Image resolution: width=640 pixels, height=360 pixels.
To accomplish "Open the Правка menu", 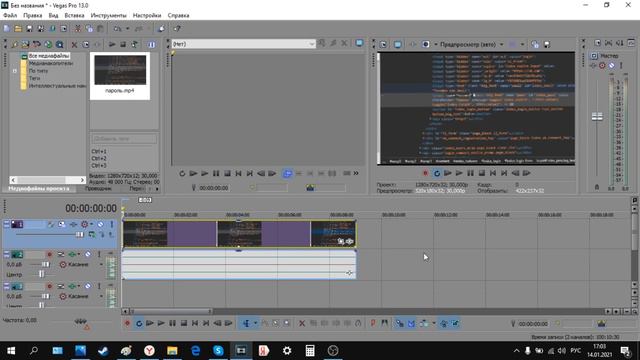I will tap(33, 15).
